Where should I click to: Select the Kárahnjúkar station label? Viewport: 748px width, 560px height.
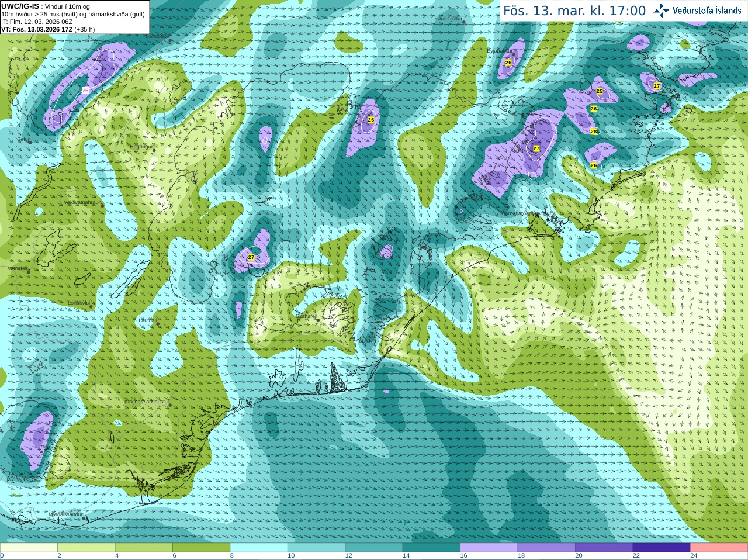pyautogui.click(x=448, y=19)
